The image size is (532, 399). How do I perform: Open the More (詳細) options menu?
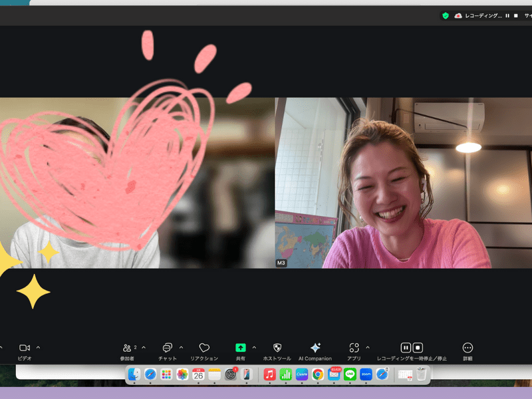coord(467,348)
